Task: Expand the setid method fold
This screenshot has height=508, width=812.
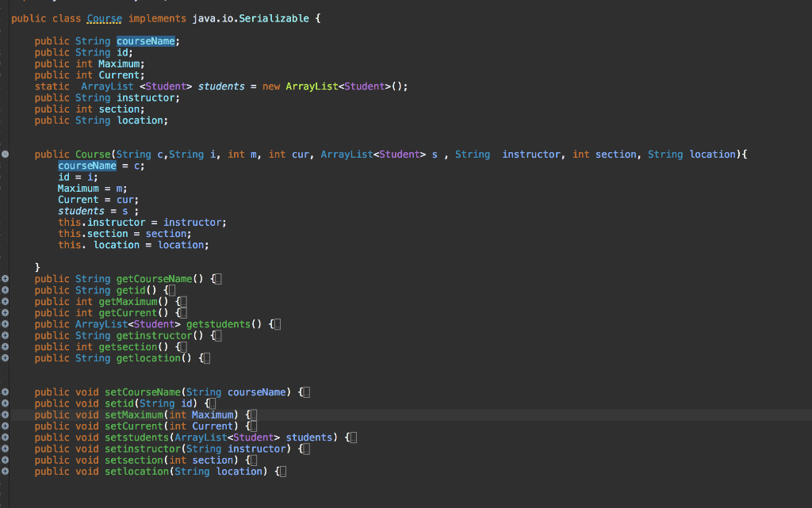Action: (x=5, y=403)
